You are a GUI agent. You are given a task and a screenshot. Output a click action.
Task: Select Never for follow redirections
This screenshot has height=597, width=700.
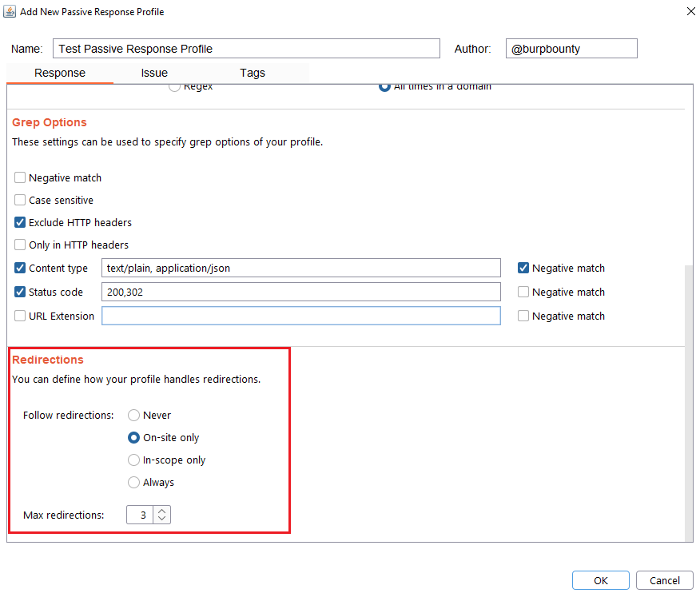(x=134, y=415)
